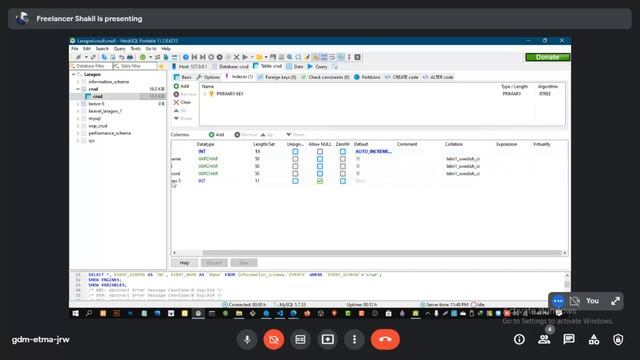Click the Help button below columns

pyautogui.click(x=184, y=263)
